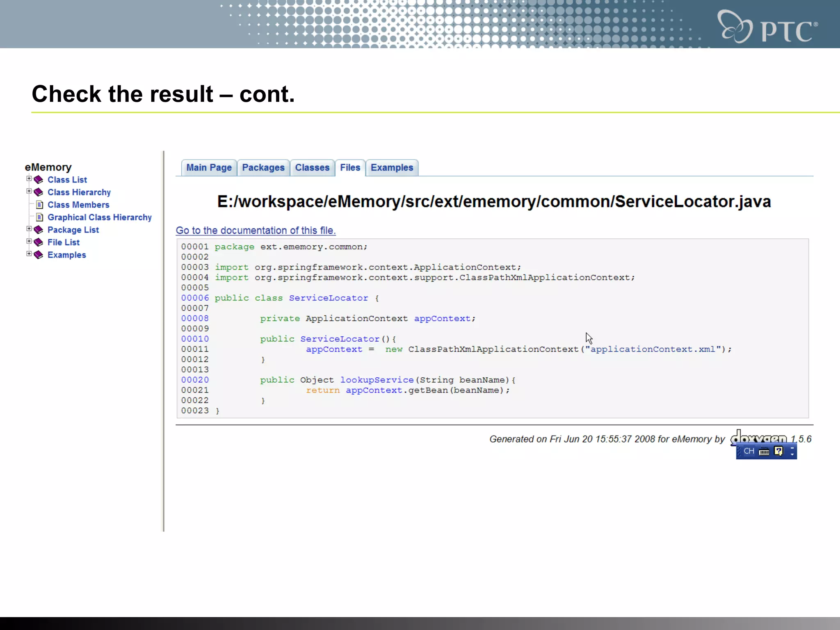Click the lookupService method link in code
Viewport: 840px width, 630px height.
pyautogui.click(x=377, y=380)
